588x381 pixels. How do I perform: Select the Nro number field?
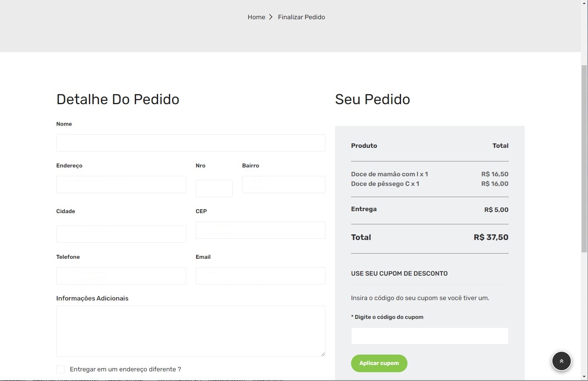pos(214,188)
